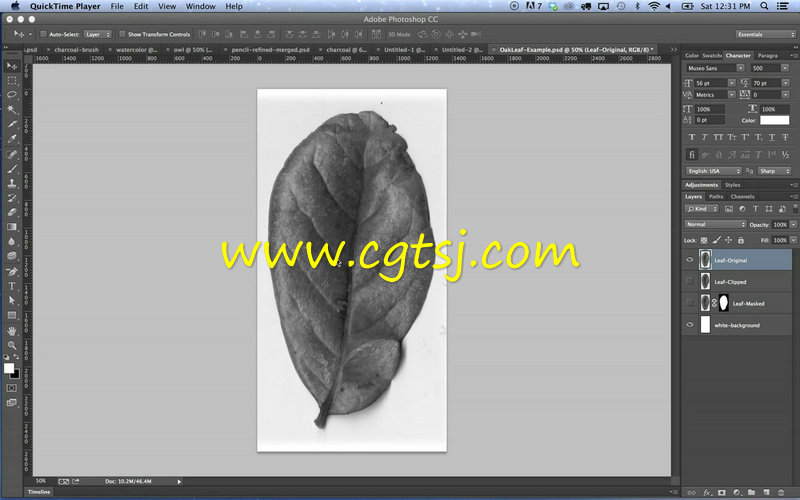
Task: Open the File menu
Action: point(117,6)
